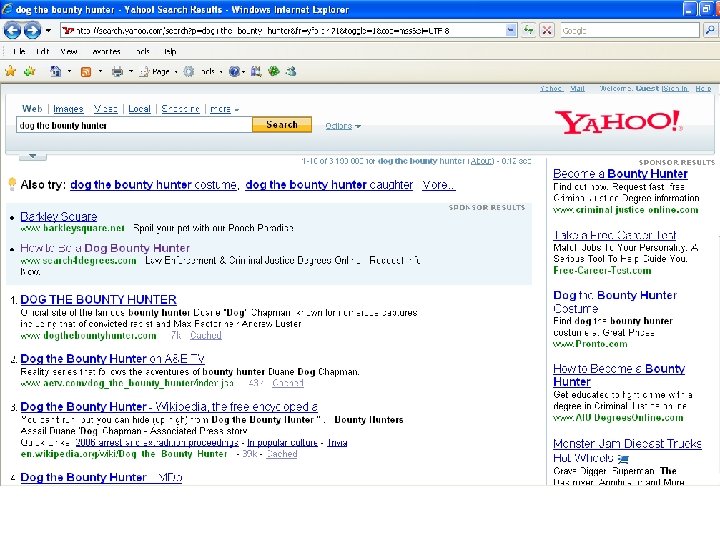This screenshot has width=720, height=540.
Task: Expand the search Options dropdown
Action: (x=343, y=126)
